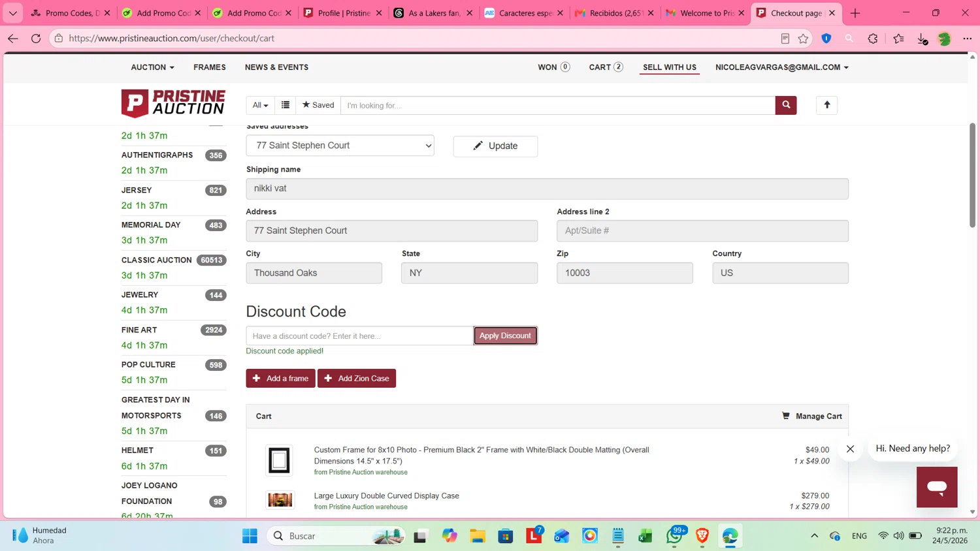Click the browser back arrow
This screenshot has height=551, width=980.
click(x=13, y=39)
